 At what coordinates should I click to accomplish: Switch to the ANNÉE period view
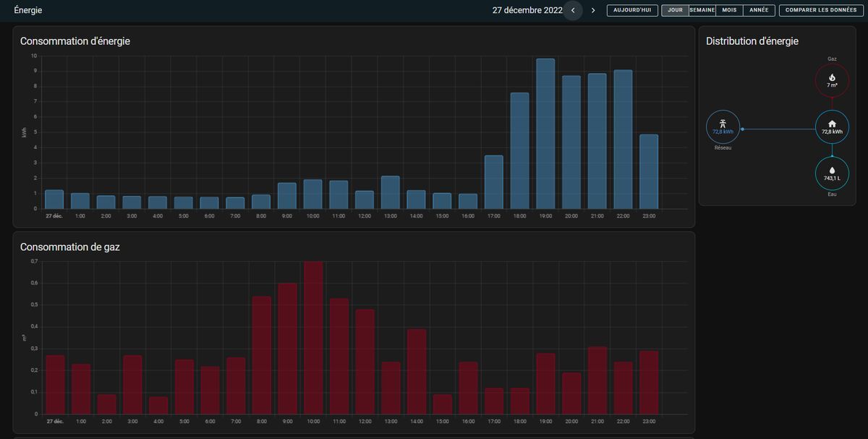[x=759, y=11]
